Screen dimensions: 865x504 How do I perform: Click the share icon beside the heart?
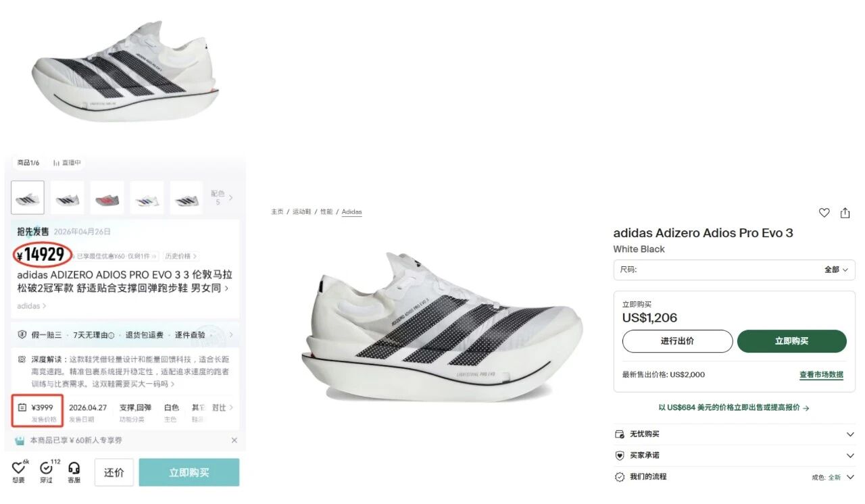[845, 213]
